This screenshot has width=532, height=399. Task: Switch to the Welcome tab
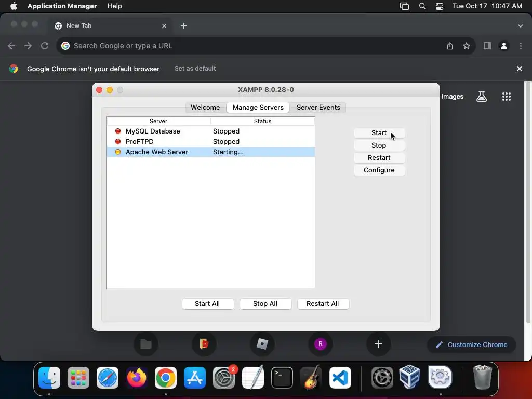205,108
